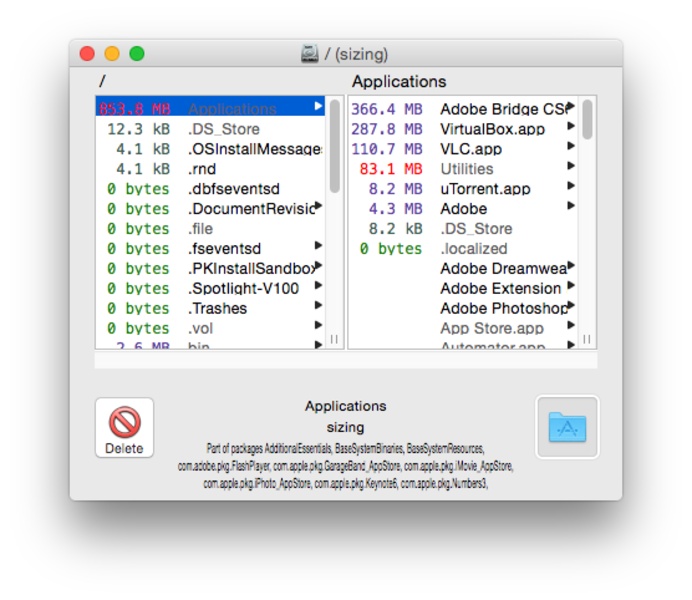Viewport: 692px width, 600px height.
Task: Select the .file entry
Action: click(x=210, y=229)
